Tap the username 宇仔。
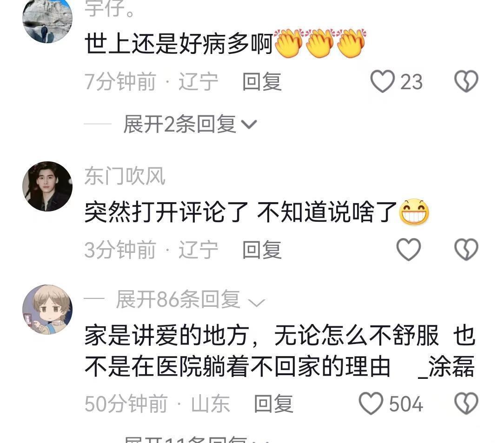 pyautogui.click(x=109, y=8)
